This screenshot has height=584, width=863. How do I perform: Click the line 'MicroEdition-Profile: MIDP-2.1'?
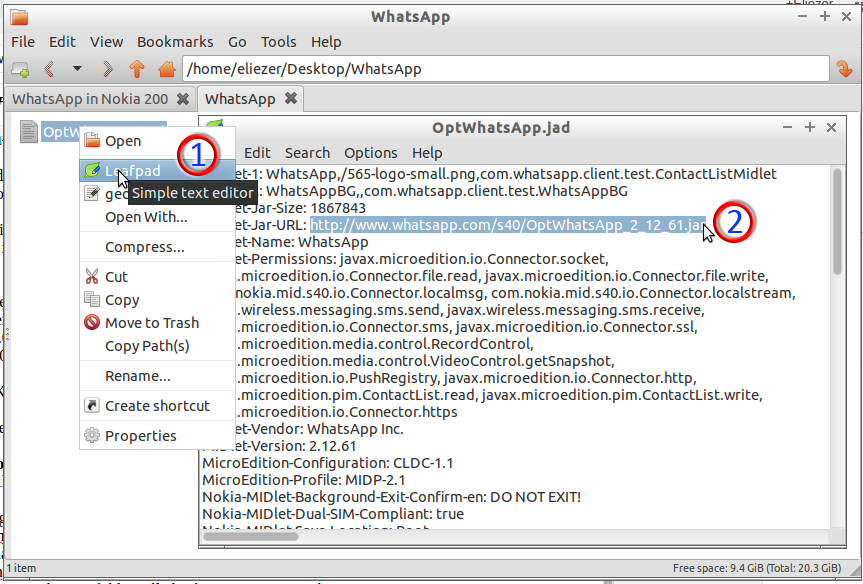pos(304,480)
